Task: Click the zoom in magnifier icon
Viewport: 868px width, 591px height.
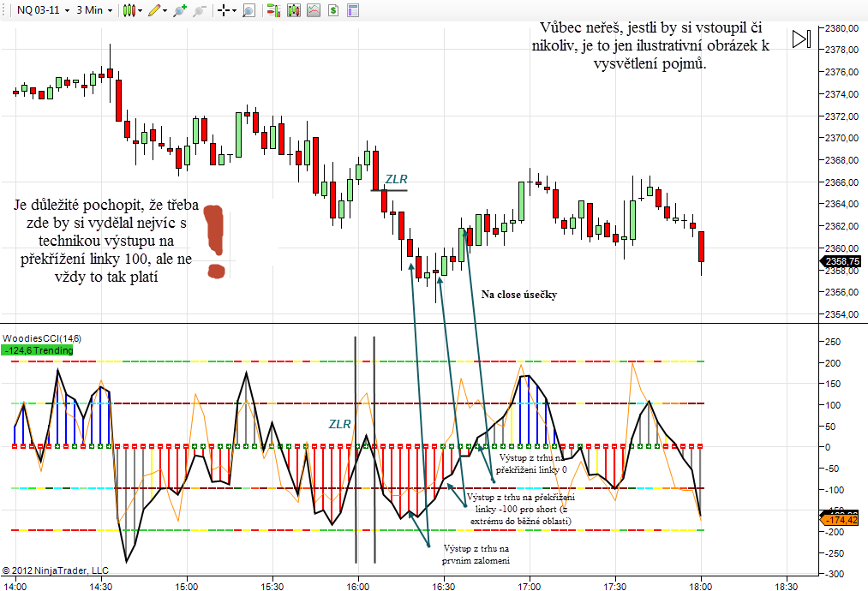Action: (x=180, y=10)
